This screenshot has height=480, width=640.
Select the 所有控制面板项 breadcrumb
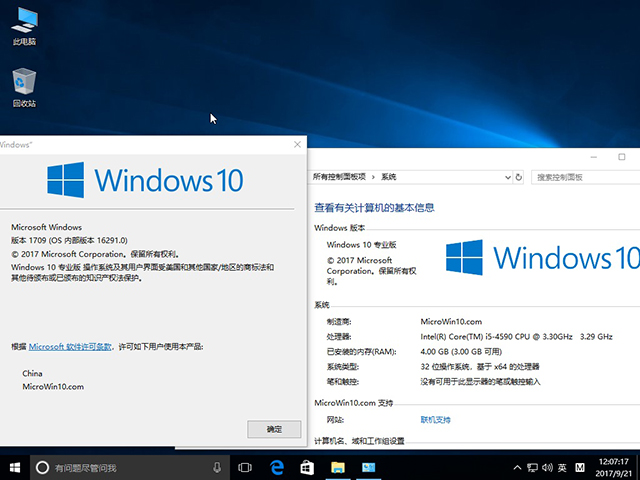click(x=340, y=177)
